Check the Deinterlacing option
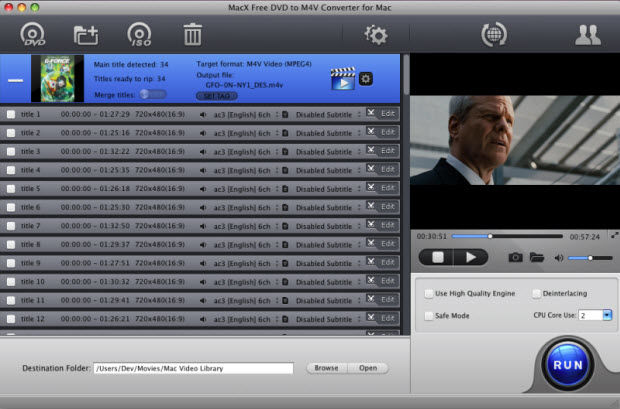This screenshot has width=620, height=409. pyautogui.click(x=536, y=293)
